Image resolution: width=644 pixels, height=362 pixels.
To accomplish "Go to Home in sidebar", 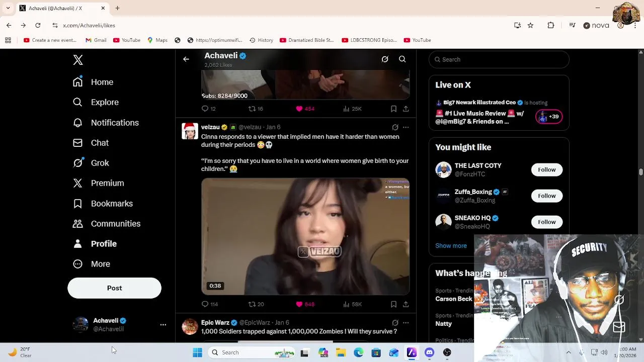I will click(x=94, y=82).
